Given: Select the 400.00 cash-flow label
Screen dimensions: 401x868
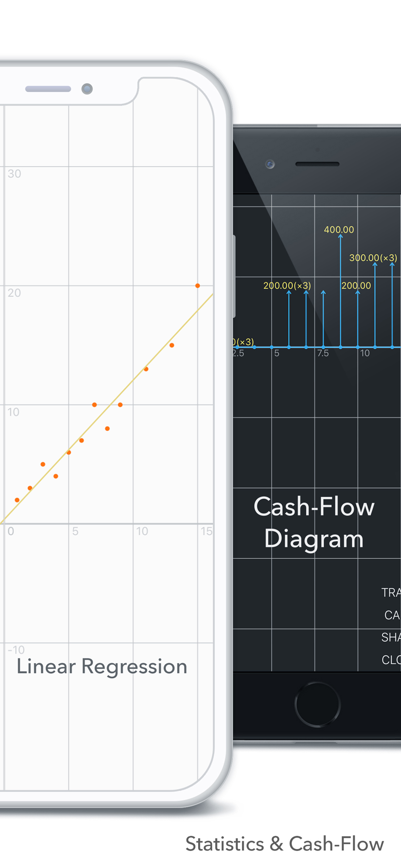Looking at the screenshot, I should (x=339, y=230).
